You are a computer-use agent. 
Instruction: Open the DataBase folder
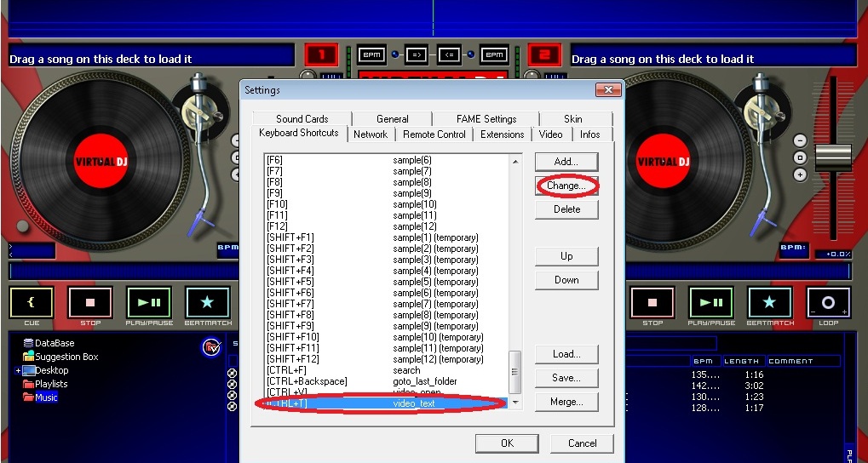pos(49,343)
